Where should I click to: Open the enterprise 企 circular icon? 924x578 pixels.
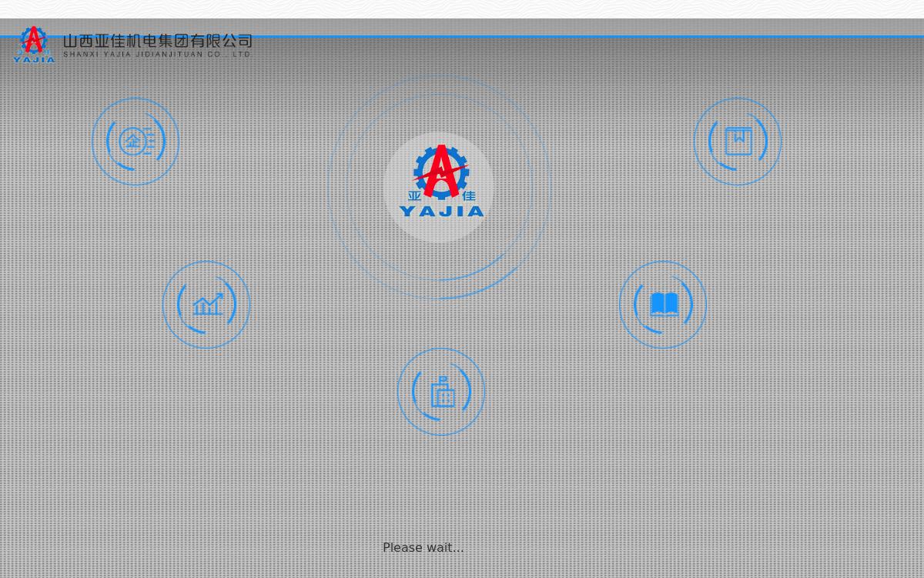click(136, 142)
